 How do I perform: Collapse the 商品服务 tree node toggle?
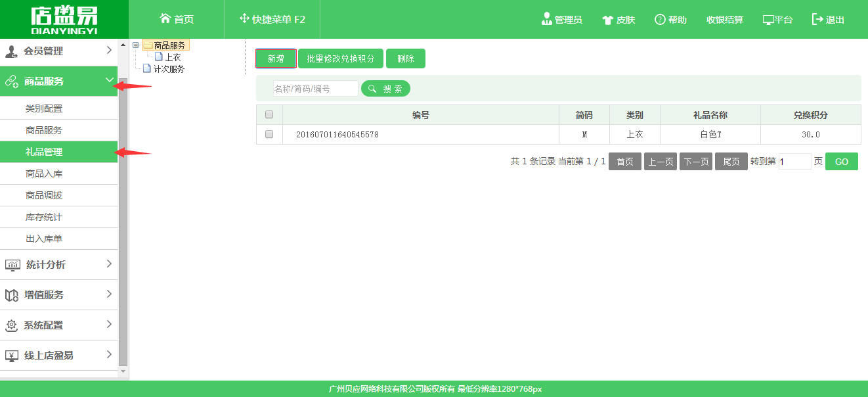tap(136, 45)
